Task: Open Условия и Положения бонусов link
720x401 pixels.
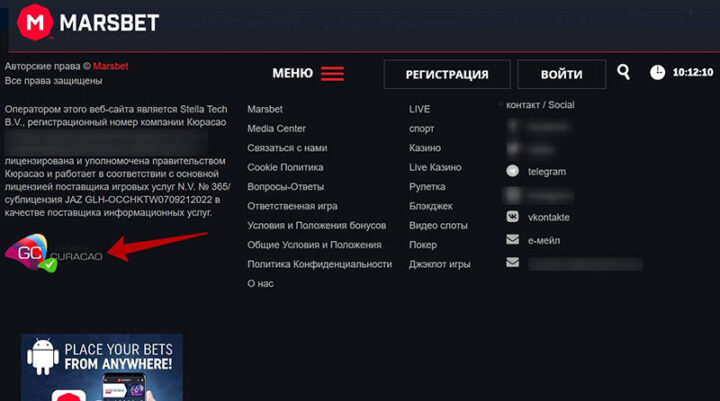Action: pos(317,226)
